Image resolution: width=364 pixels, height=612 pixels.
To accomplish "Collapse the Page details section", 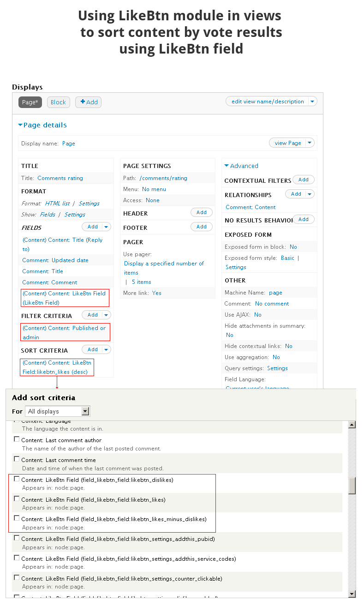I will tap(20, 125).
